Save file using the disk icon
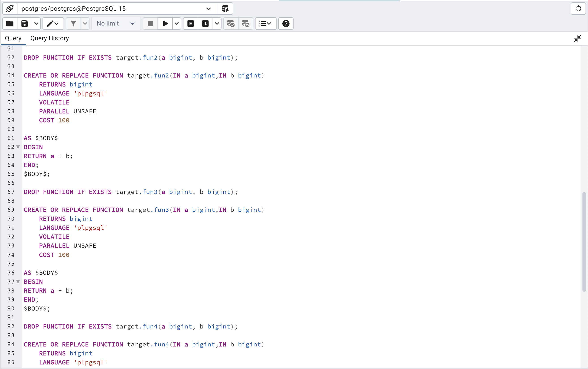The width and height of the screenshot is (588, 369). (x=25, y=24)
